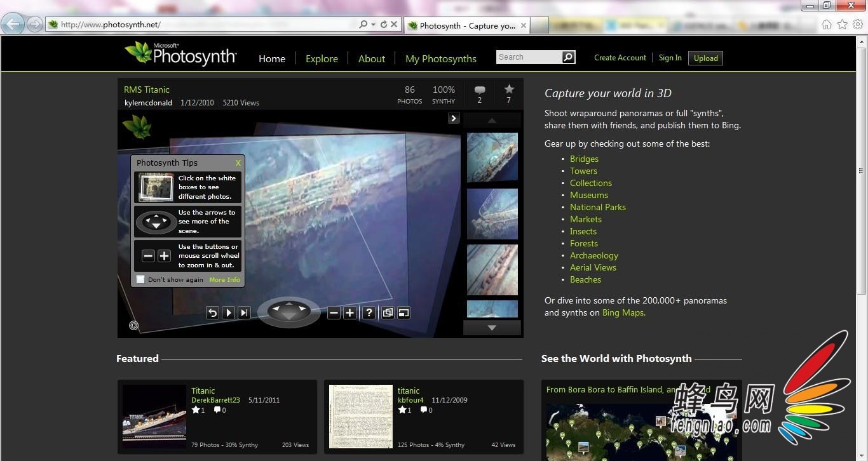
Task: Click the circular info icon in viewer corner
Action: click(x=133, y=325)
